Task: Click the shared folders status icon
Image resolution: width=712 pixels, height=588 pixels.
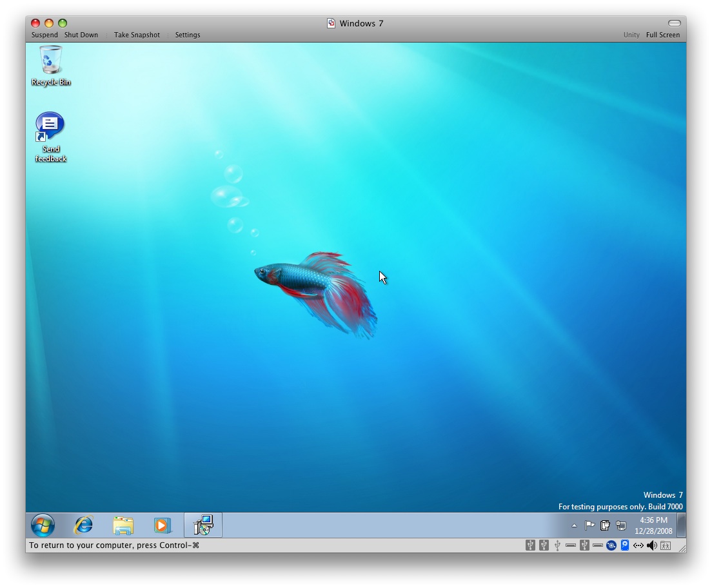Action: click(x=666, y=545)
